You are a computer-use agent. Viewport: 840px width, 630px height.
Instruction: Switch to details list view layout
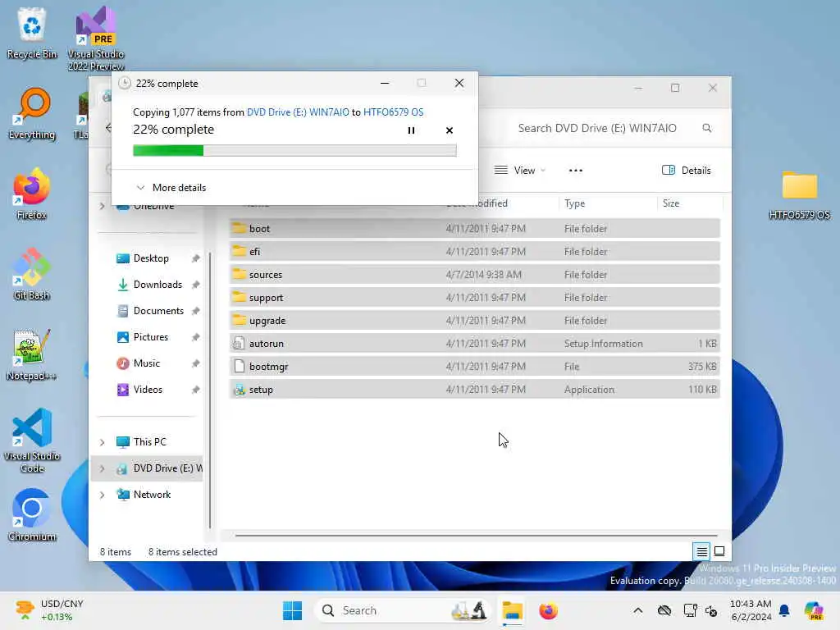point(701,551)
